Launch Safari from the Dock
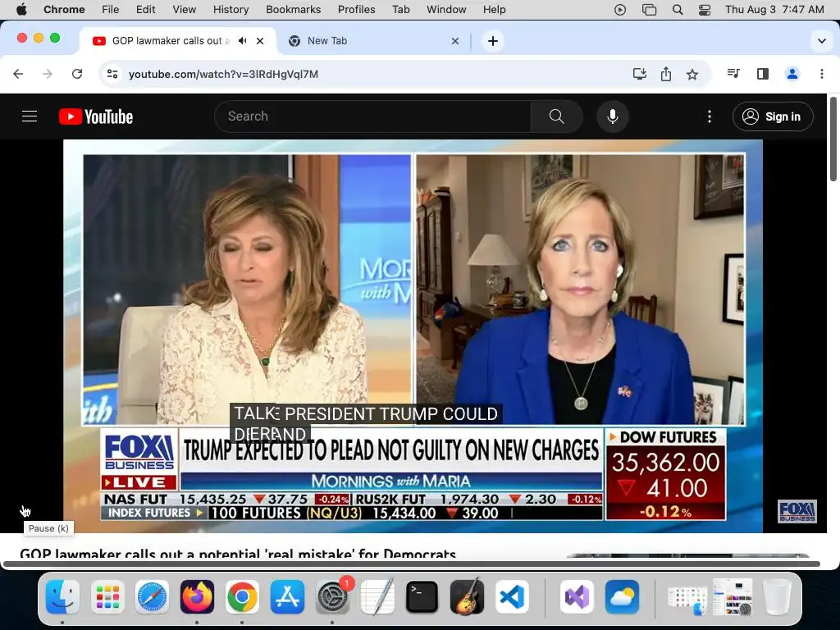Image resolution: width=840 pixels, height=630 pixels. pyautogui.click(x=152, y=596)
